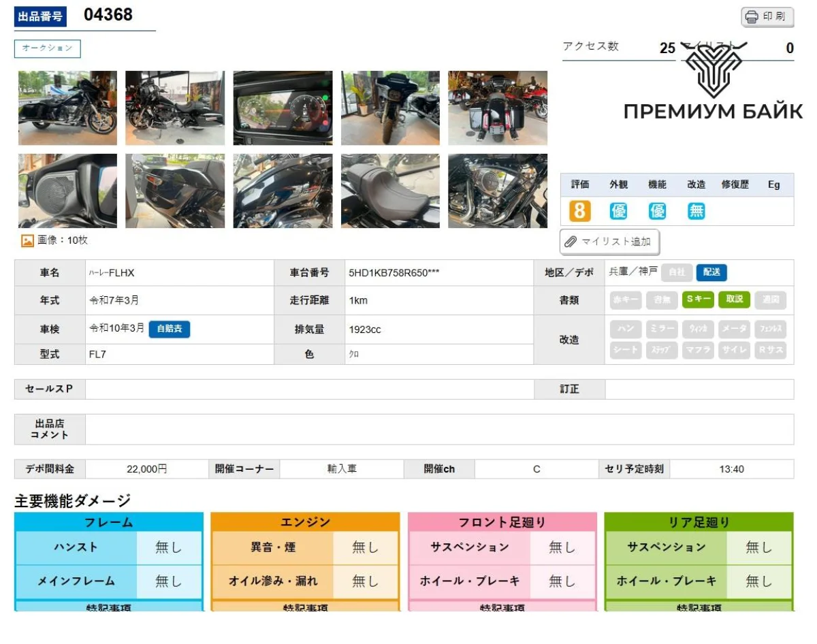Click the orange image count icon
Image resolution: width=817 pixels, height=644 pixels.
point(28,241)
